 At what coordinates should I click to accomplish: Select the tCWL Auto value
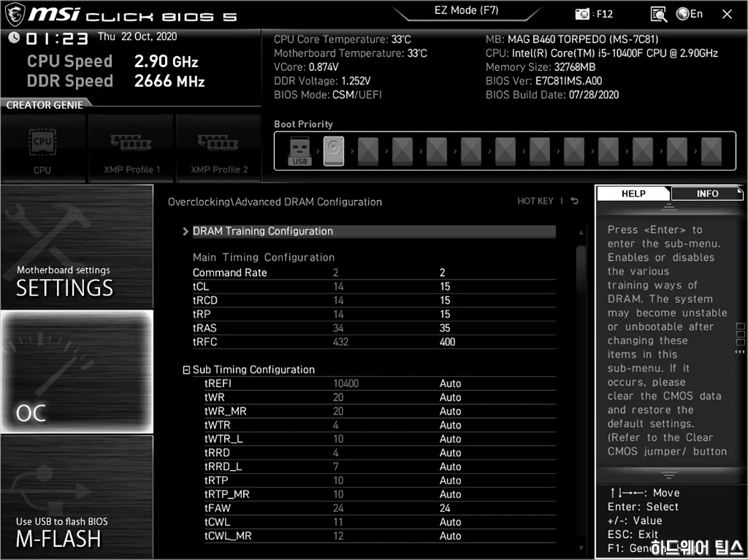point(450,522)
